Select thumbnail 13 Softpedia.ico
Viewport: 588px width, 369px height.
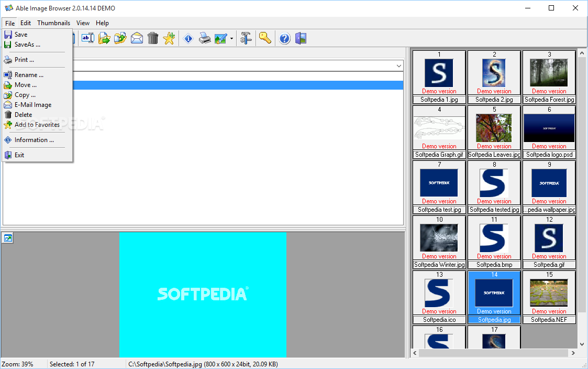pos(439,297)
